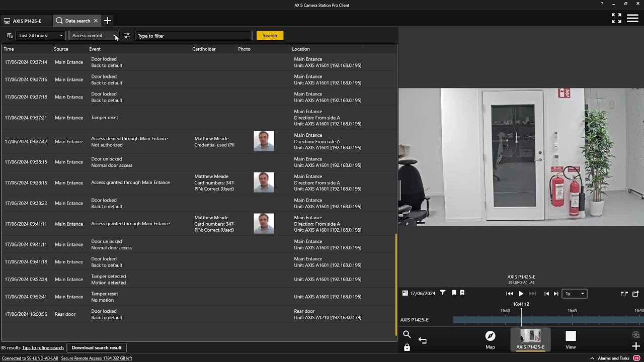Expand the Last 24 hours dropdown
Viewport: 644px width, 362px height.
[x=41, y=36]
